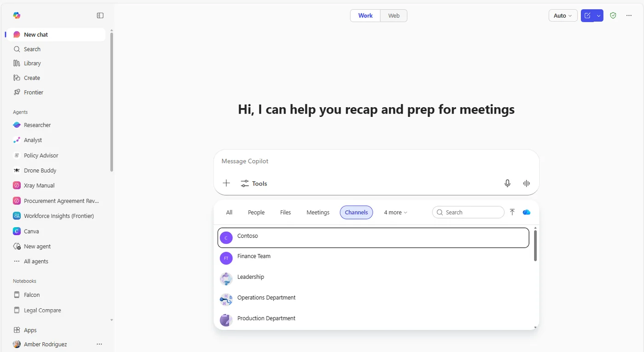Image resolution: width=644 pixels, height=352 pixels.
Task: Open the OneDrive cloud icon
Action: click(x=527, y=212)
